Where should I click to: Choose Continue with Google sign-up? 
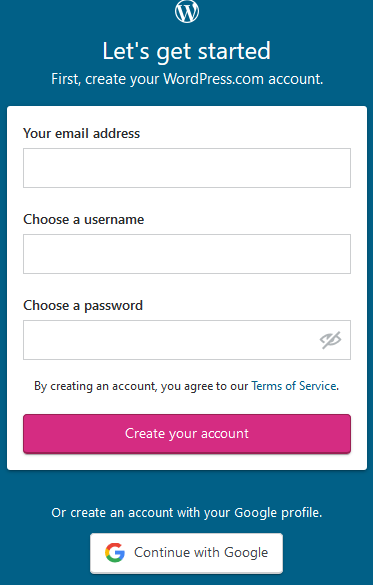click(186, 553)
